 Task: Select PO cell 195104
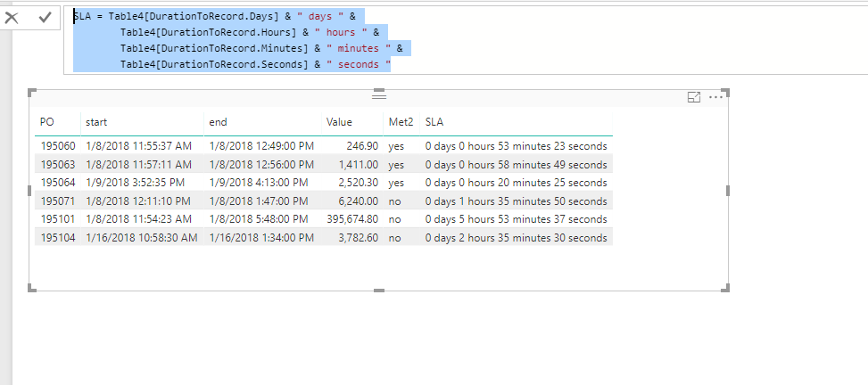pos(57,238)
